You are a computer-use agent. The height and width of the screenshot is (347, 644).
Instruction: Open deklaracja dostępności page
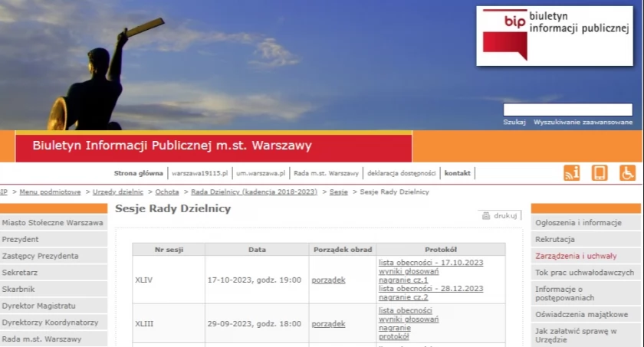[x=401, y=173]
